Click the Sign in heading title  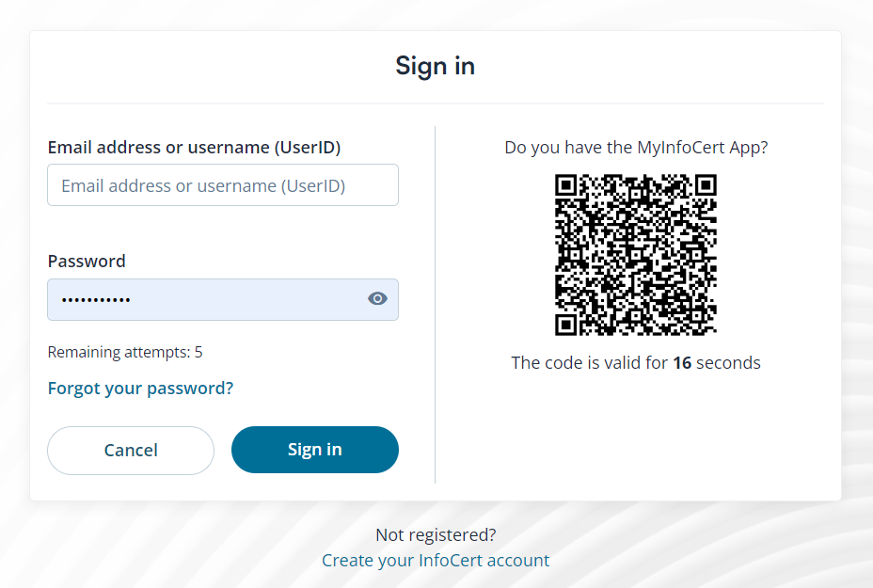pyautogui.click(x=435, y=66)
